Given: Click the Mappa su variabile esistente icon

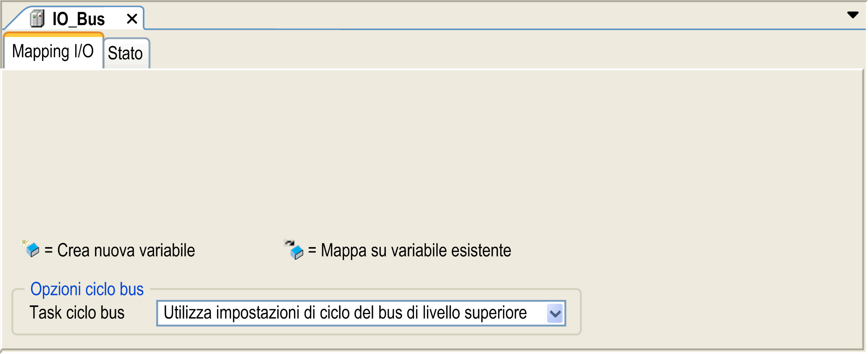Looking at the screenshot, I should coord(294,250).
